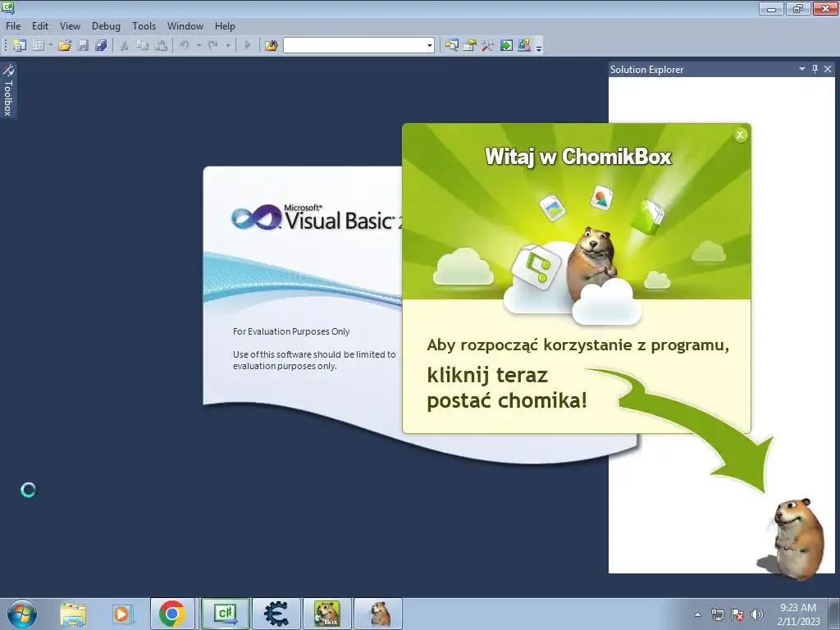The height and width of the screenshot is (630, 840).
Task: Click the Undo arrow icon
Action: (185, 46)
